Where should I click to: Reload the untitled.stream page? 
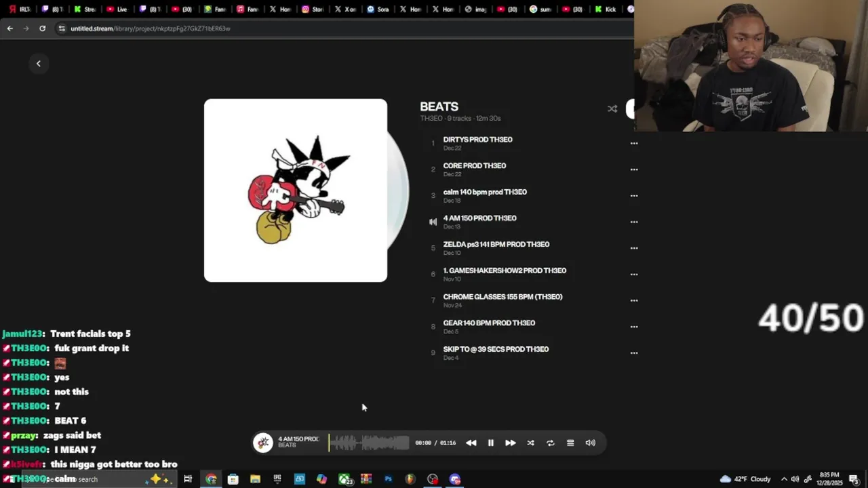click(42, 28)
